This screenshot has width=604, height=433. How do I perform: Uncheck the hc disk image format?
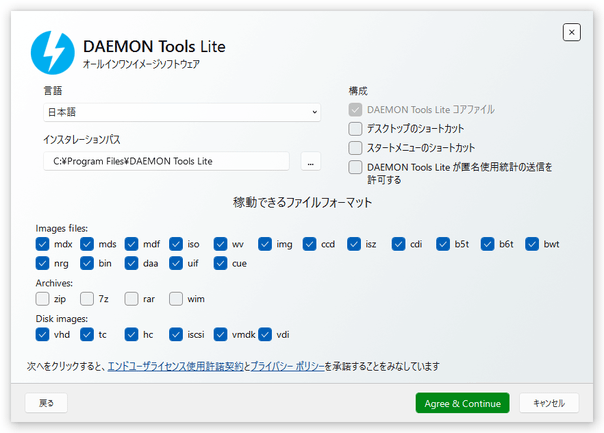131,334
